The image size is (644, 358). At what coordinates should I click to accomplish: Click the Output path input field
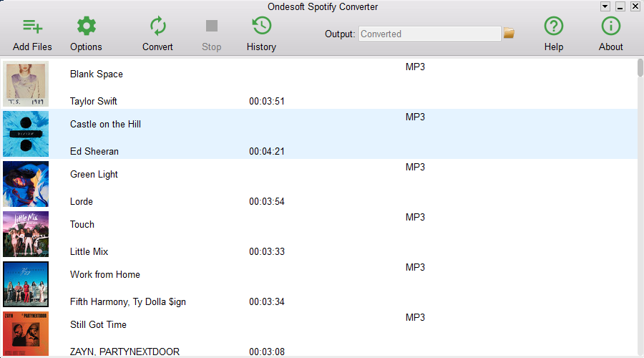coord(429,34)
